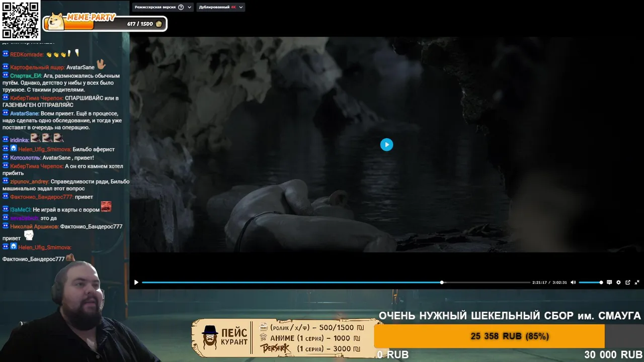This screenshot has width=644, height=362.
Task: Click the 617 / 1500 counter text
Action: (x=140, y=24)
